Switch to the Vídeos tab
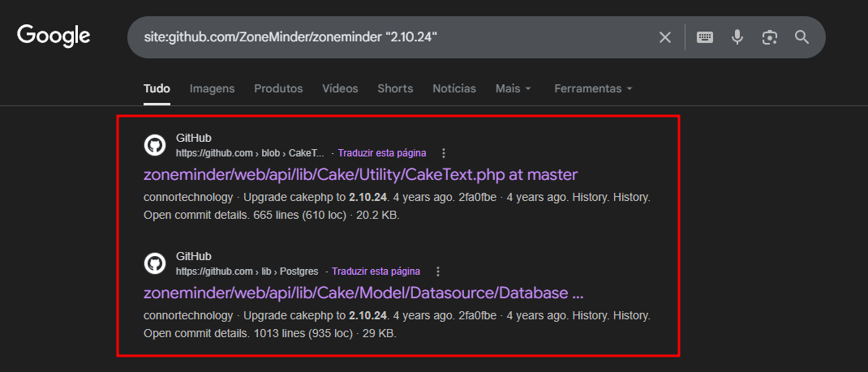 340,88
